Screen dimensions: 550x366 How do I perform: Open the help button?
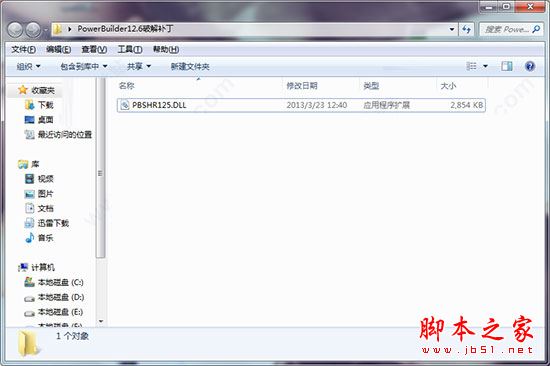tap(530, 66)
